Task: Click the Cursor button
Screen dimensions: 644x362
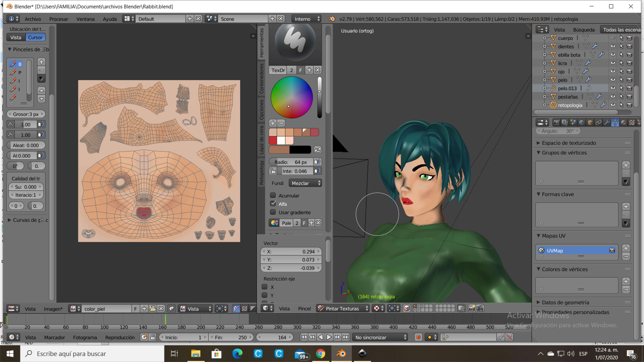Action: coord(35,37)
